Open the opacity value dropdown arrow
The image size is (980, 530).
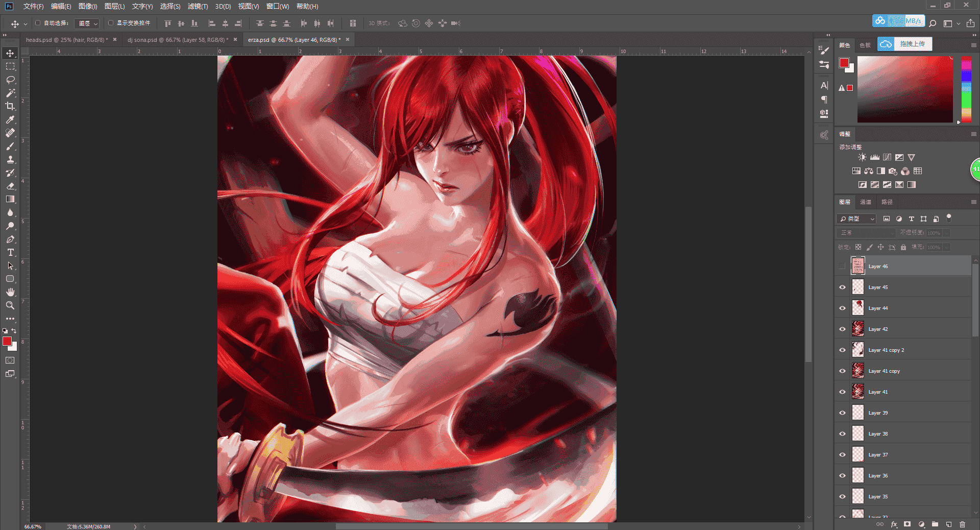[947, 233]
